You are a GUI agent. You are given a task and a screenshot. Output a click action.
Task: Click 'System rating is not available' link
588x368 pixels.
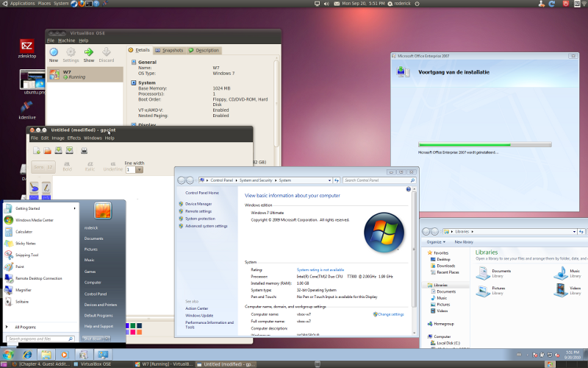click(x=320, y=269)
